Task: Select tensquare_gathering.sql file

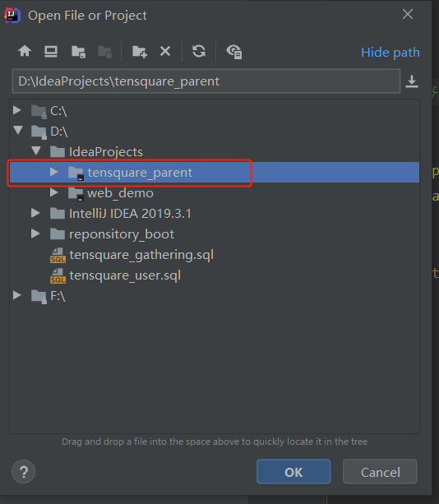Action: pyautogui.click(x=215, y=255)
